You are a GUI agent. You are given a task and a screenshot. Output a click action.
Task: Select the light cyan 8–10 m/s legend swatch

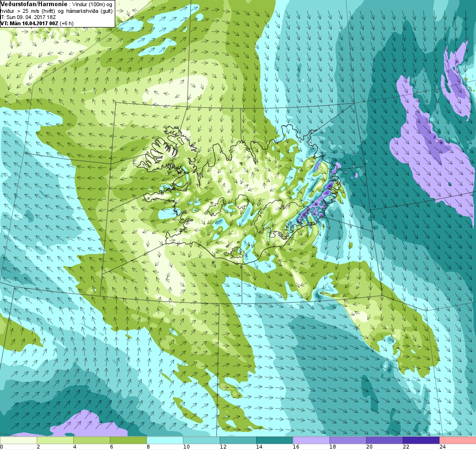(165, 440)
